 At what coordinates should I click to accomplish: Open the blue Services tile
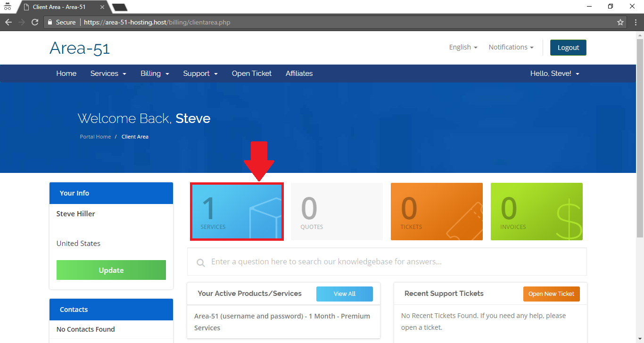point(237,212)
